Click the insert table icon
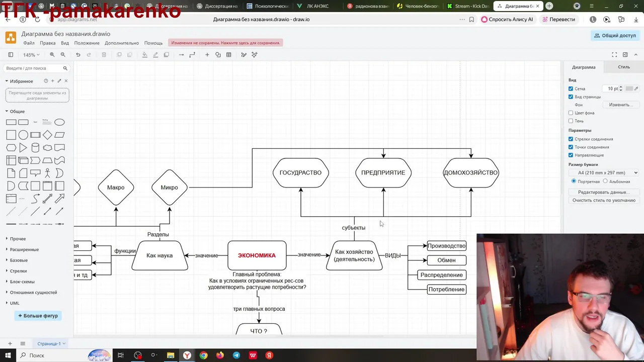The height and width of the screenshot is (362, 644). (x=229, y=55)
